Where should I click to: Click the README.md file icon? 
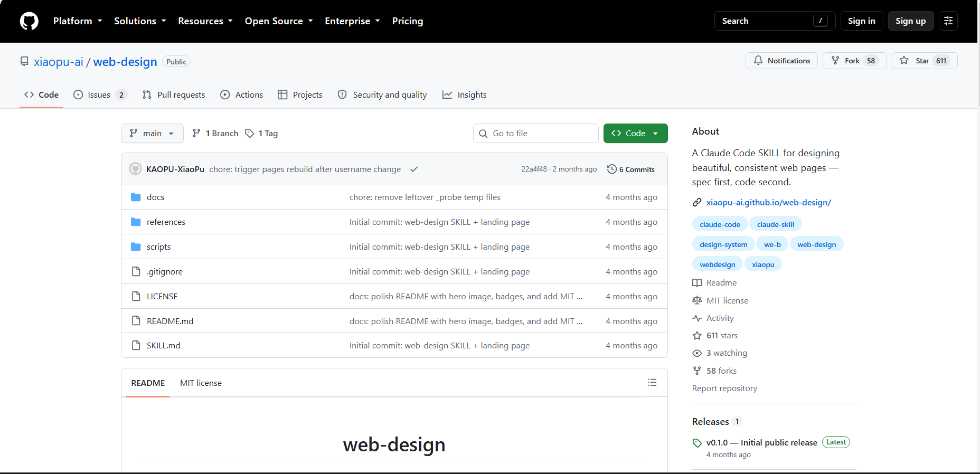point(136,321)
